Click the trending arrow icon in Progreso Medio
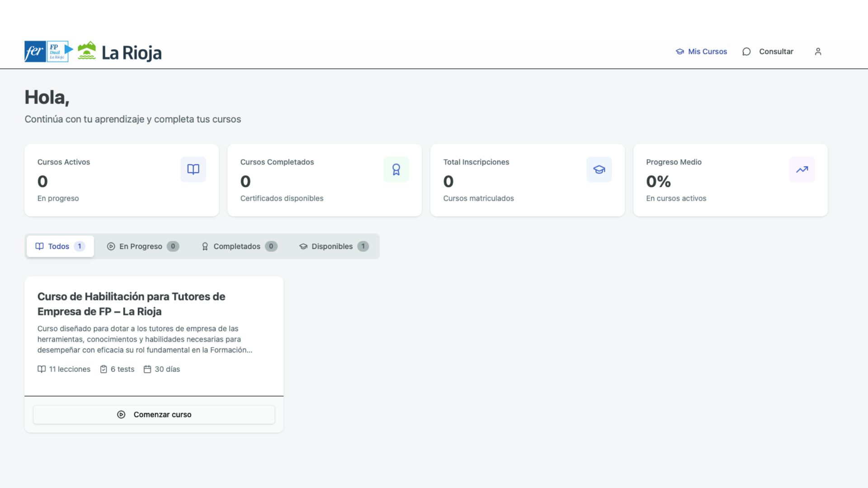 coord(802,169)
